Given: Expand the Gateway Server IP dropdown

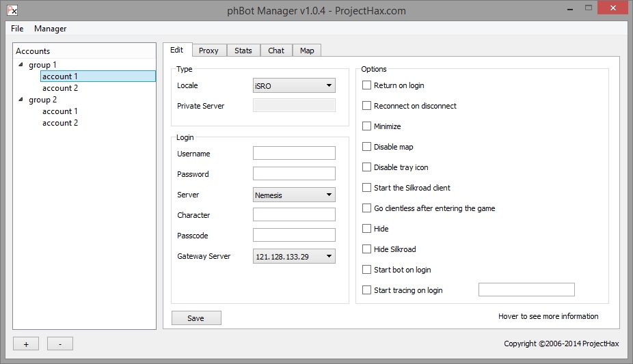Looking at the screenshot, I should pos(294,257).
